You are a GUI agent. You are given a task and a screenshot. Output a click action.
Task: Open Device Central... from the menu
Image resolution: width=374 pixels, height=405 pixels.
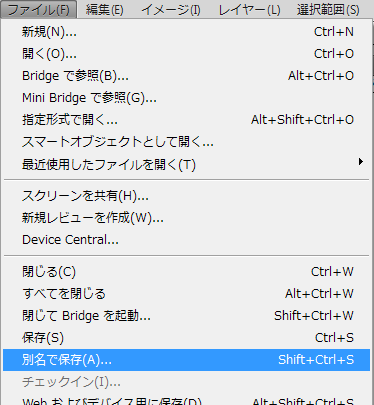click(x=187, y=240)
